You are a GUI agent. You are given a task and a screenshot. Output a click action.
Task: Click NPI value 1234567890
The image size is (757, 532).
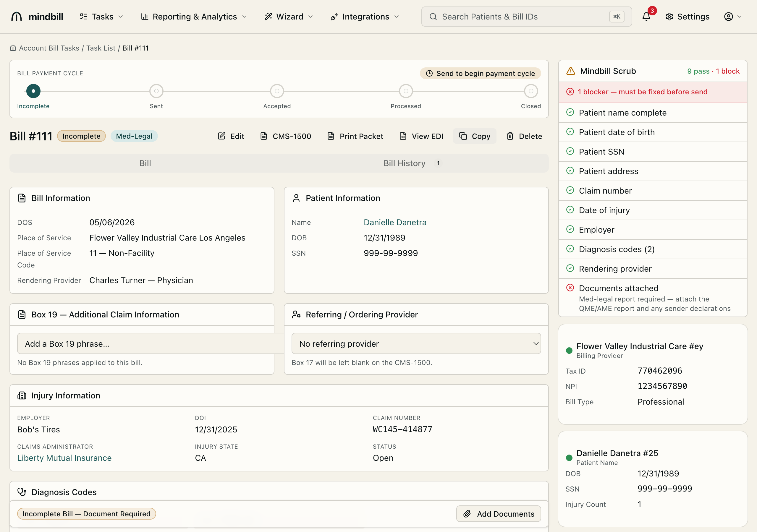[x=662, y=386]
